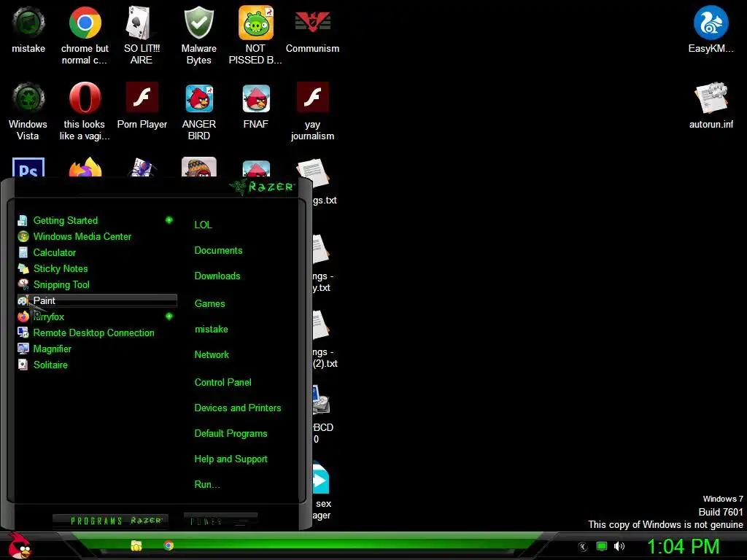Open the Photoshop Ps desktop icon
This screenshot has height=560, width=747.
click(28, 168)
